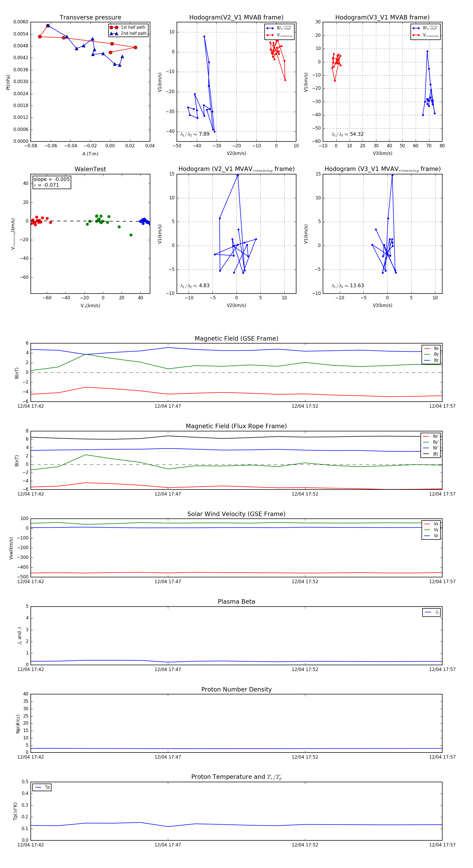
Task: Click the 'Plasma Beta' plot title
Action: (x=236, y=602)
